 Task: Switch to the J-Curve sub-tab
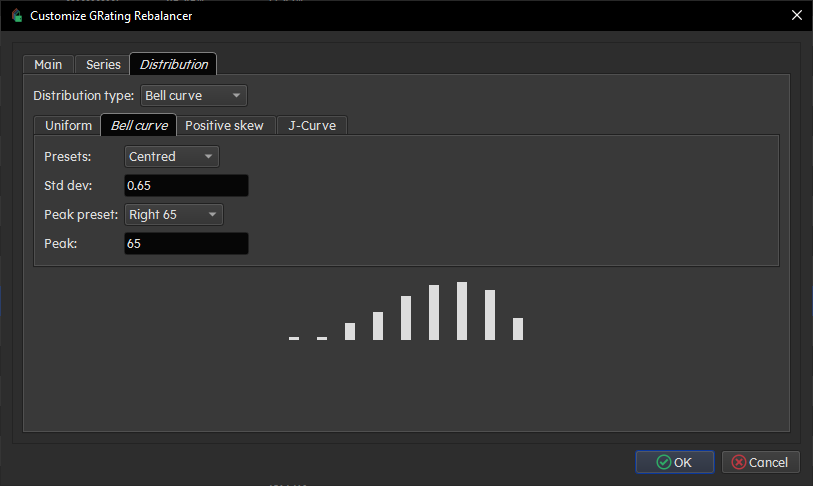(x=312, y=126)
